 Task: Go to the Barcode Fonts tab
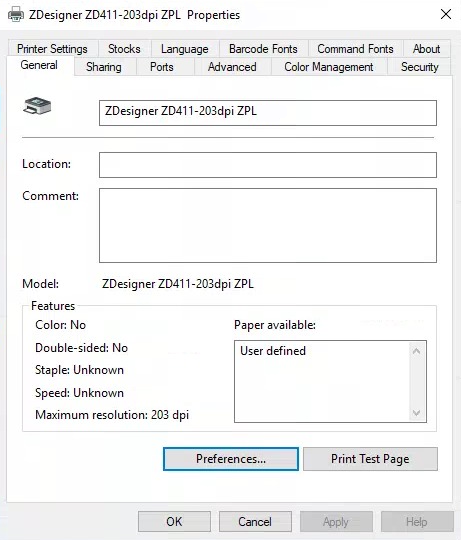click(263, 49)
